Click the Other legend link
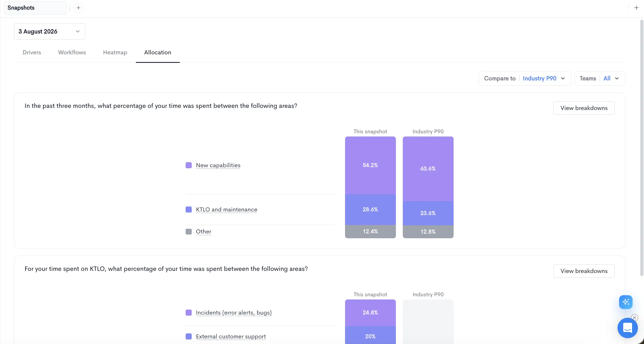The image size is (644, 344). (x=204, y=231)
